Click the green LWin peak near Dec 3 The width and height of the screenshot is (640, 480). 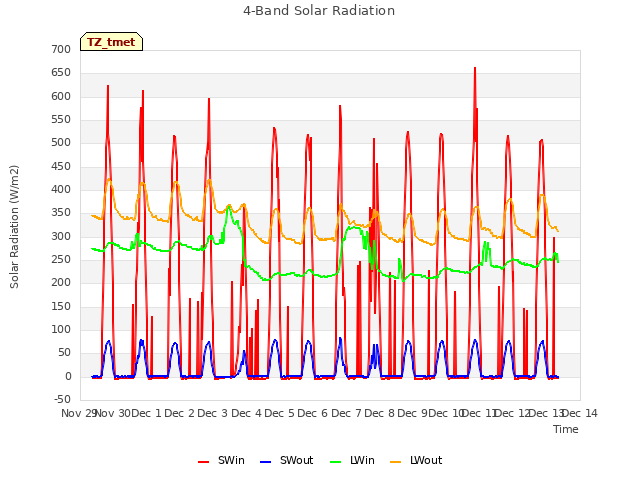229,207
